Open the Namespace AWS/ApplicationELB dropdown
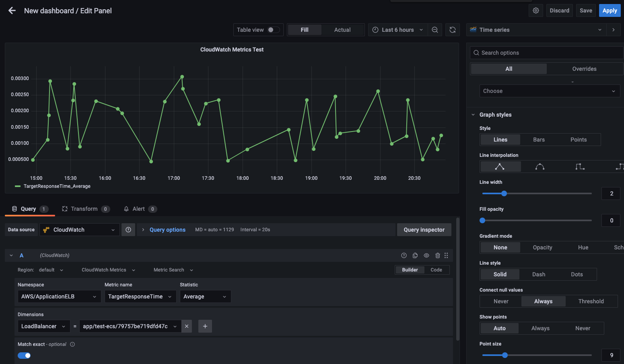Viewport: 624px width, 364px height. click(59, 296)
